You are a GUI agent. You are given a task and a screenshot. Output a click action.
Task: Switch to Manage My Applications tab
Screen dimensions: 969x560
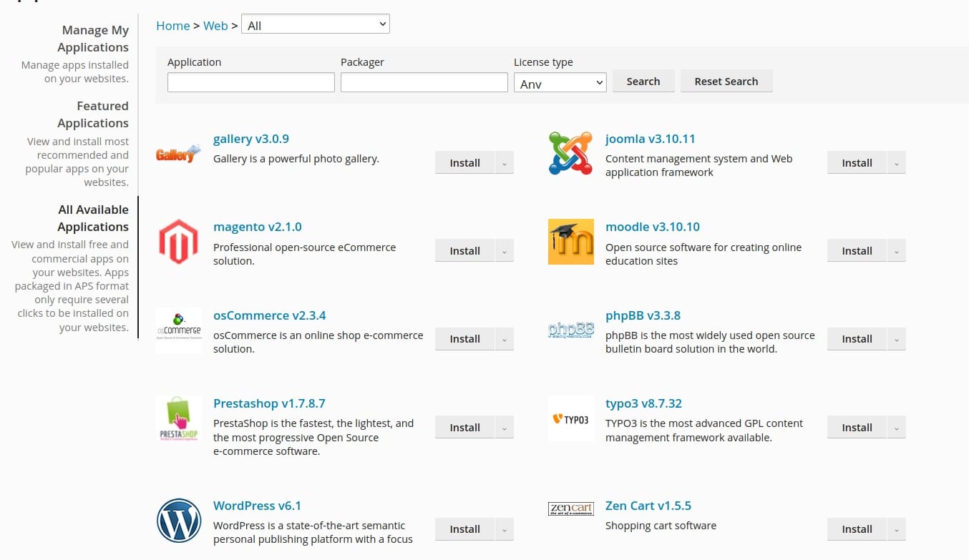tap(93, 39)
